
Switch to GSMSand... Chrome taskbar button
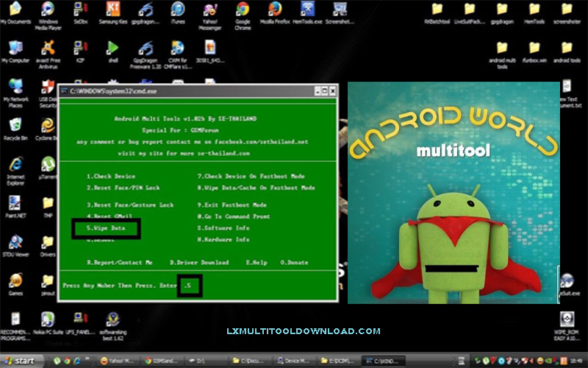point(162,361)
